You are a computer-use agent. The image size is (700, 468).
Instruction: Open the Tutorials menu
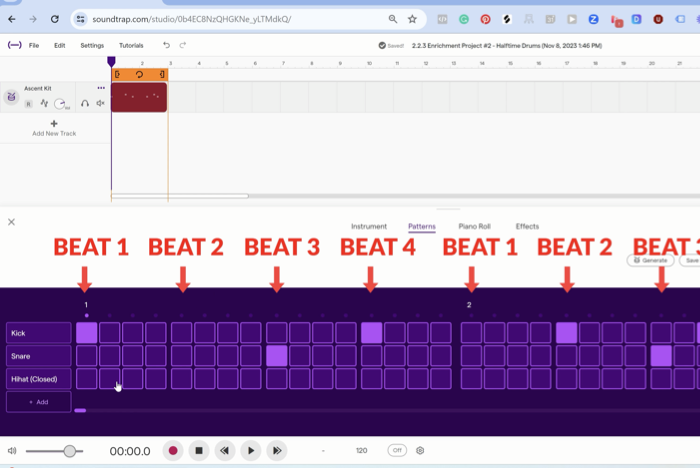click(131, 46)
